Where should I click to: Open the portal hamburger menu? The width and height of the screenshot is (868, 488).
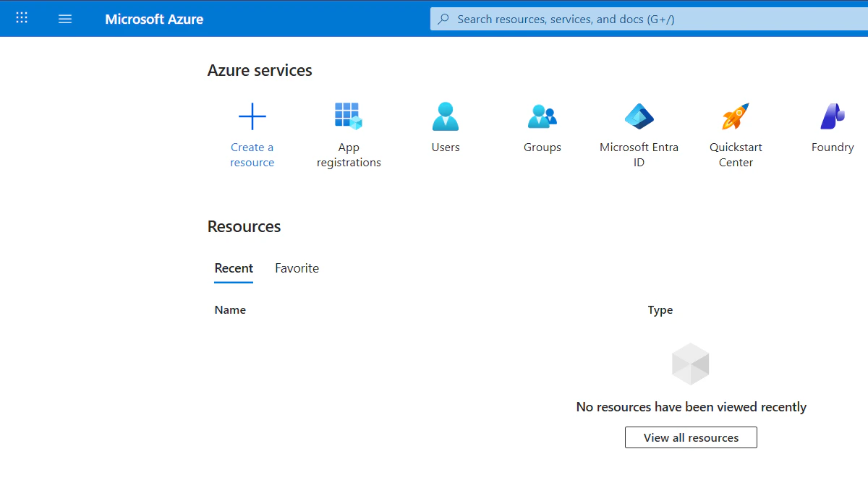(65, 18)
